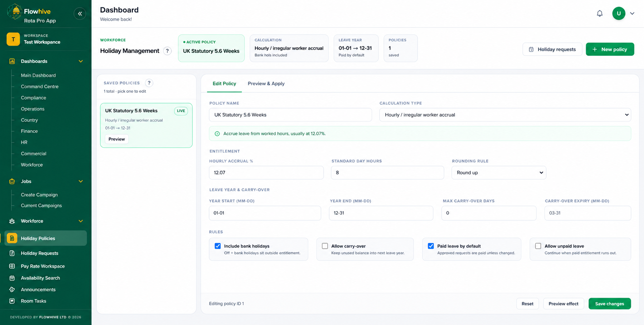Viewport: 644px width, 325px height.
Task: Click the Carry-Over Expiry field
Action: [x=587, y=213]
